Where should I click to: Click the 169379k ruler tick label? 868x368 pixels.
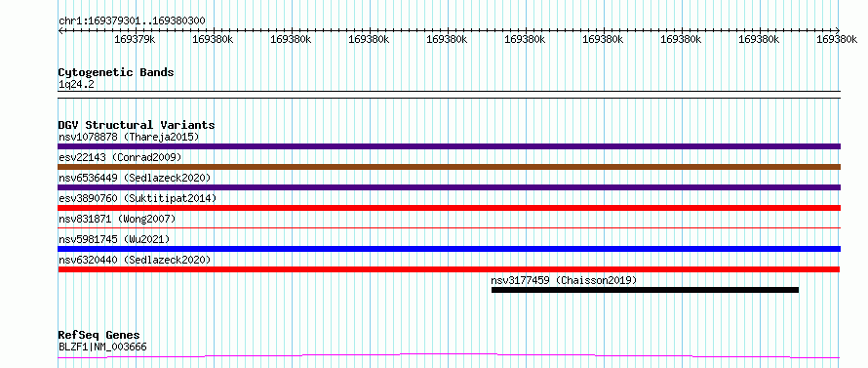click(x=135, y=39)
